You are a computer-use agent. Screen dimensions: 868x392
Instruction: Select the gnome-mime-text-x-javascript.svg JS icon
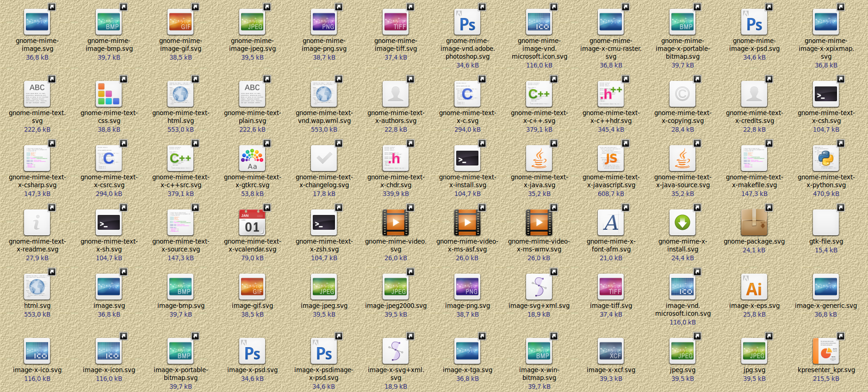[x=611, y=158]
